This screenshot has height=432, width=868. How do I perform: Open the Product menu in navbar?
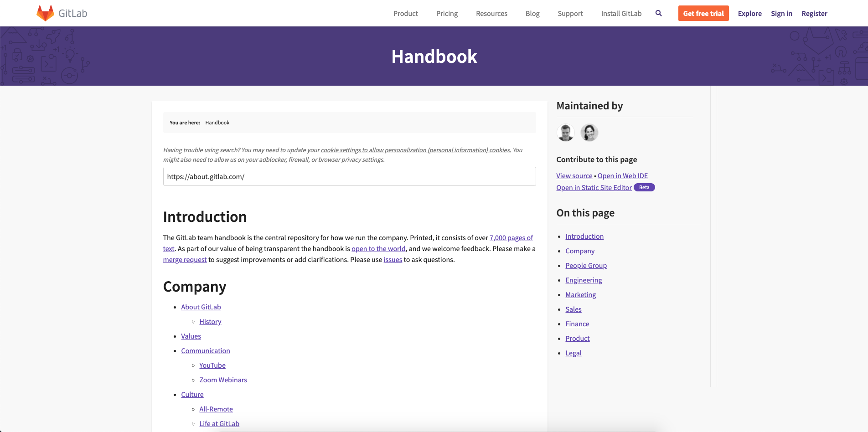coord(406,14)
